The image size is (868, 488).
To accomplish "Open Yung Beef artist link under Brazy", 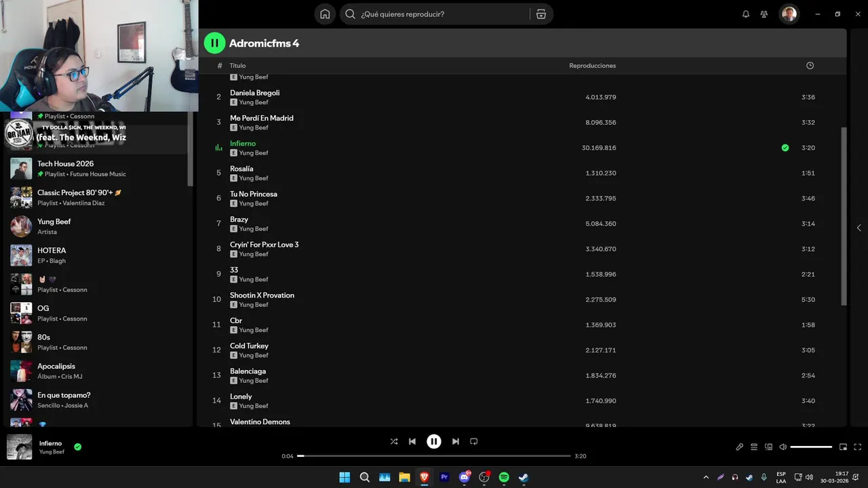I will click(x=254, y=229).
